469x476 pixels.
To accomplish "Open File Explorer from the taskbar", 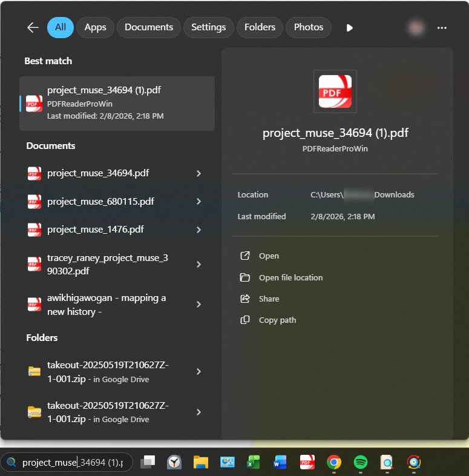I will click(x=201, y=463).
